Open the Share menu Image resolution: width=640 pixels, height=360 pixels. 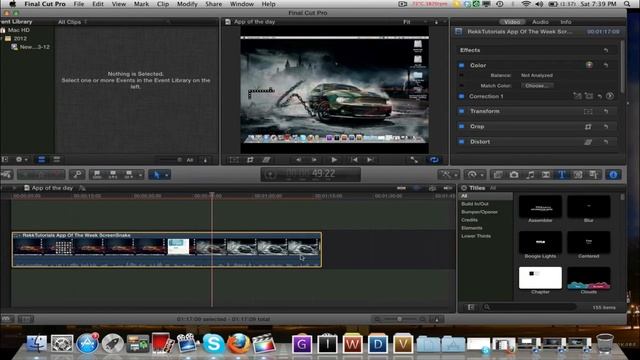[213, 4]
